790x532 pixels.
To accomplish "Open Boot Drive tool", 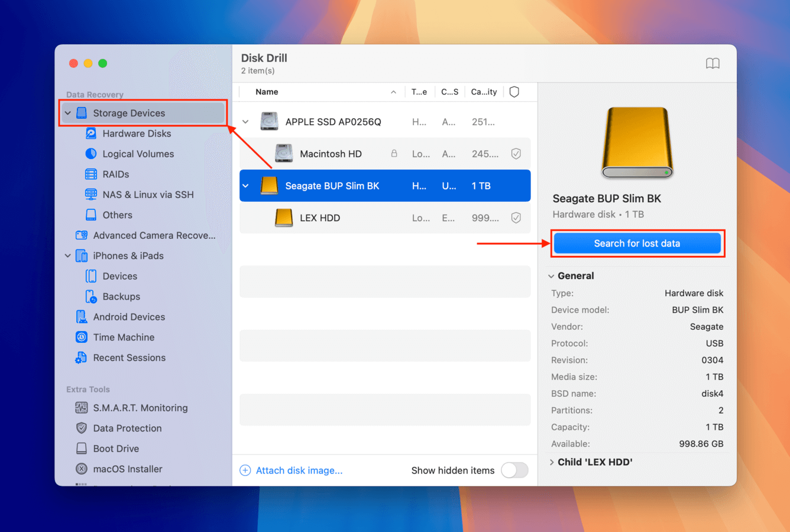I will tap(116, 449).
